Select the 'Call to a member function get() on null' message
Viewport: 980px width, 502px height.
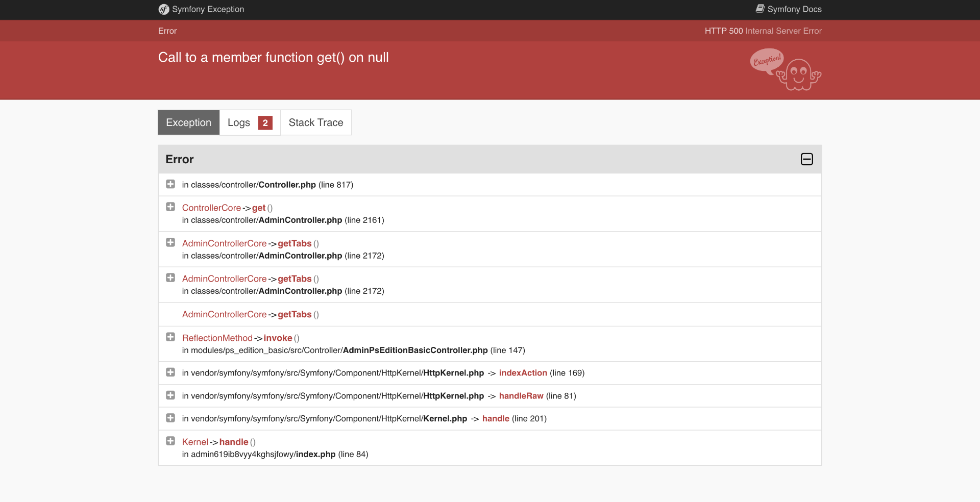274,57
